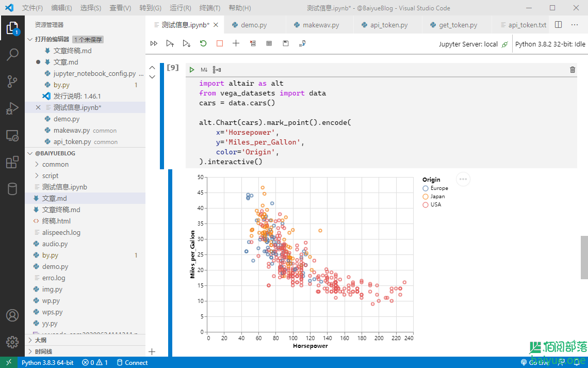588x368 pixels.
Task: Open the Run and Debug view
Action: (12, 108)
